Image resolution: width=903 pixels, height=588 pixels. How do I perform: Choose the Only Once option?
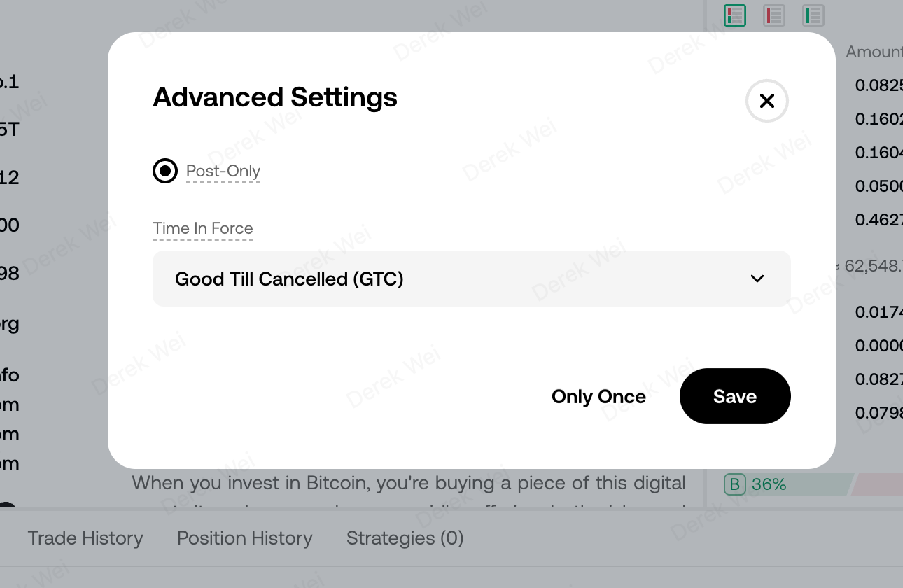click(x=598, y=396)
